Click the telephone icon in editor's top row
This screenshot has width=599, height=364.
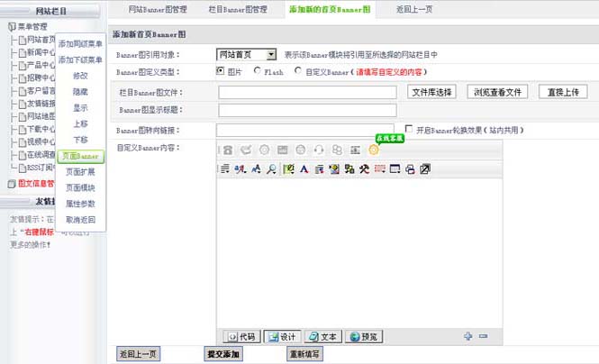(226, 150)
